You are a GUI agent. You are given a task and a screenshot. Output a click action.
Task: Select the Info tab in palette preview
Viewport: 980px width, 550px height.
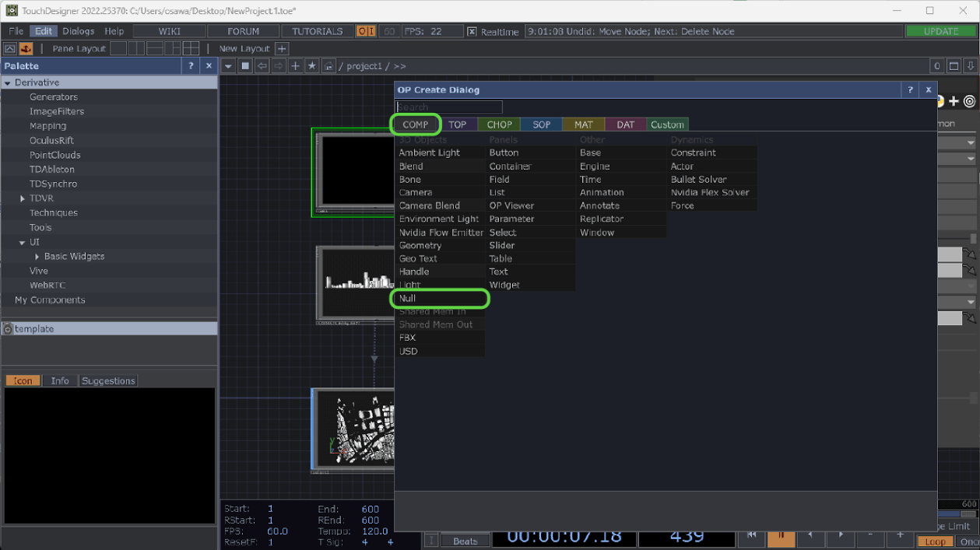point(60,380)
